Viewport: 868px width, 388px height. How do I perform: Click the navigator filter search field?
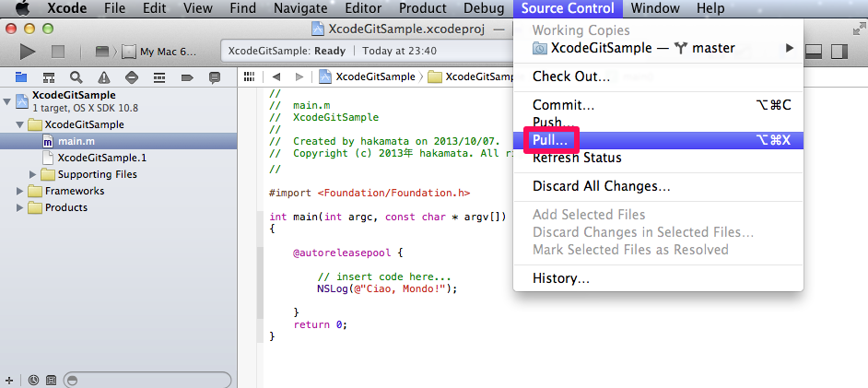tap(147, 379)
